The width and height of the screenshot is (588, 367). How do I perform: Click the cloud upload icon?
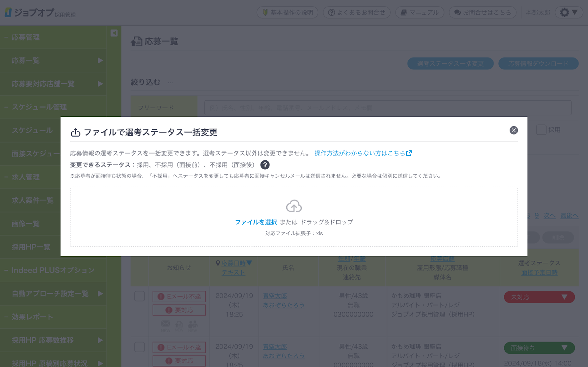pos(294,206)
